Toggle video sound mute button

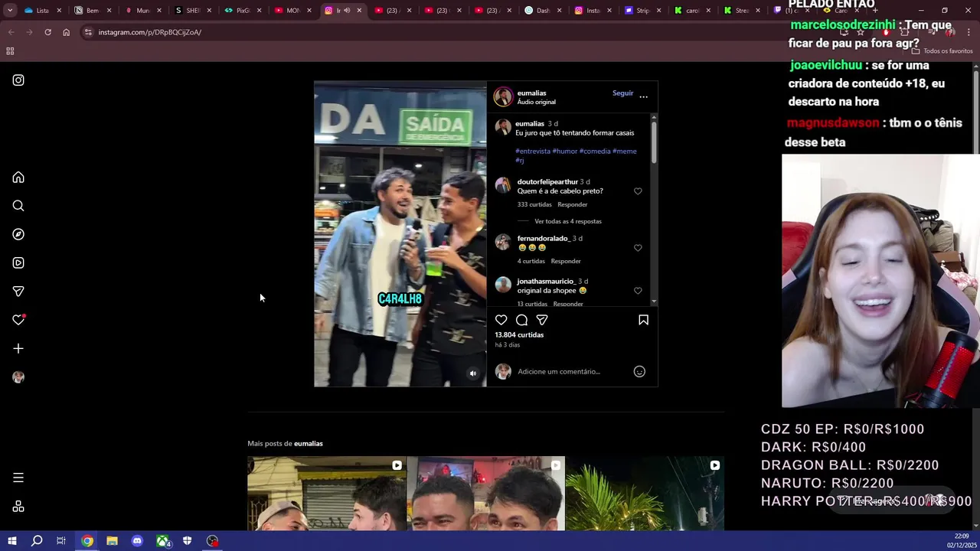(473, 373)
